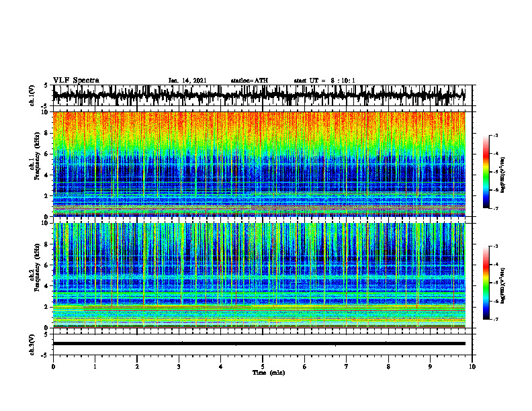Image resolution: width=532 pixels, height=411 pixels.
Task: Click the ch.3(V) axis label
Action: click(32, 345)
